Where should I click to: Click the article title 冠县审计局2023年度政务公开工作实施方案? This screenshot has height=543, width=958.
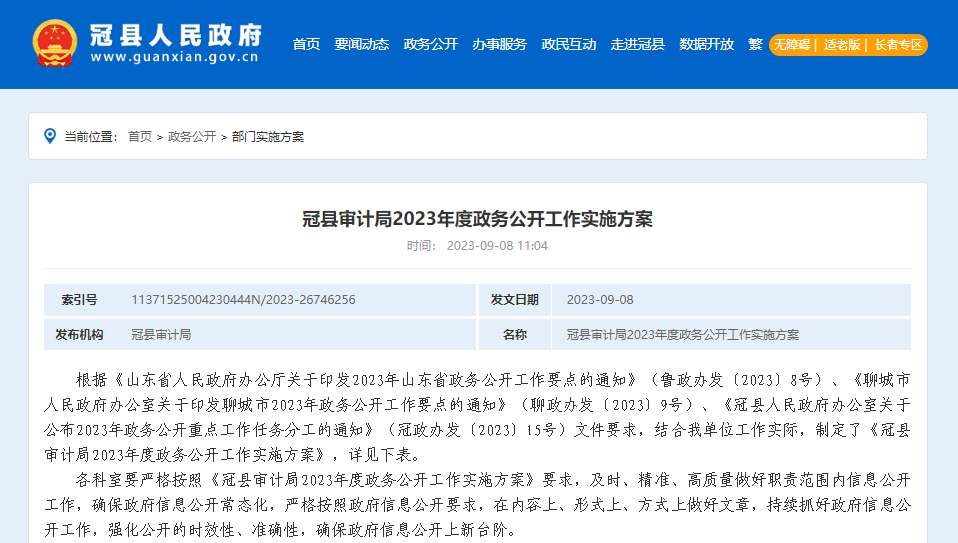click(x=478, y=219)
